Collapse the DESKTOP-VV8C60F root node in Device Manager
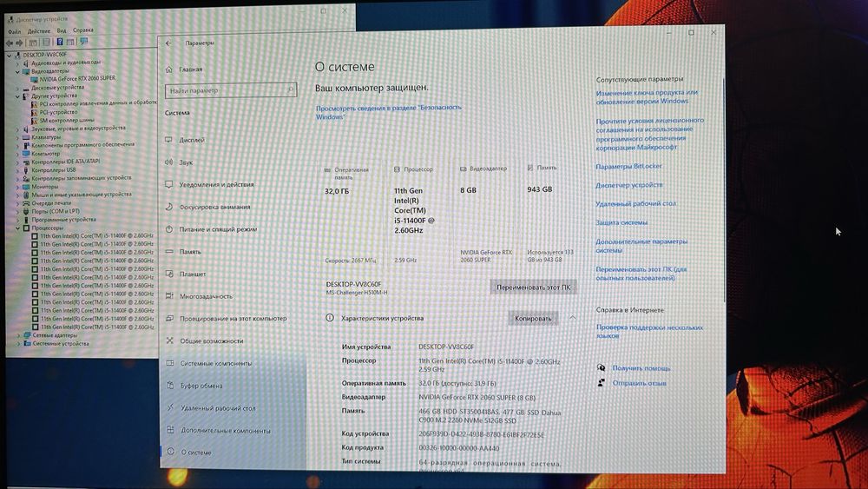The image size is (868, 489). [x=10, y=56]
